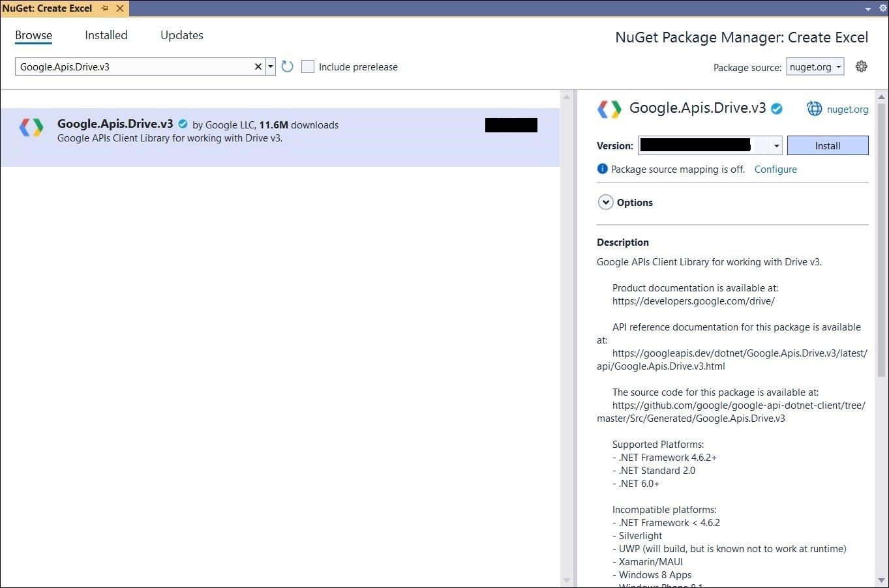Switch to the Updates tab
Image resolution: width=889 pixels, height=588 pixels.
click(x=182, y=35)
